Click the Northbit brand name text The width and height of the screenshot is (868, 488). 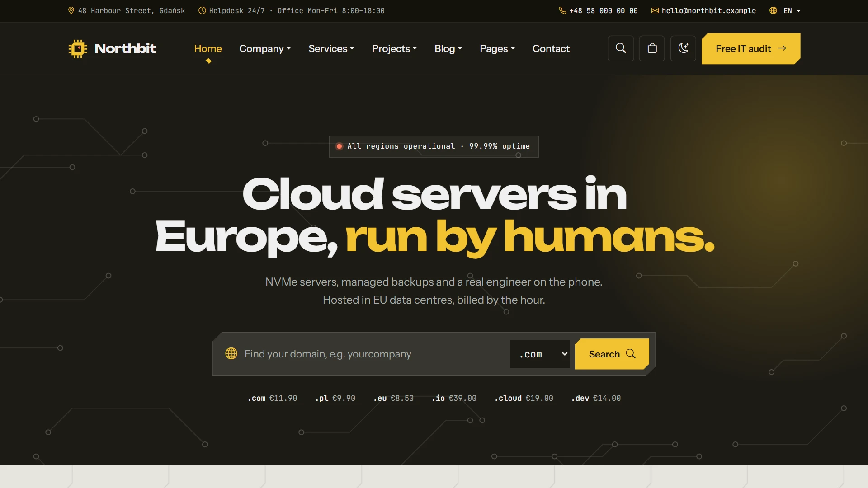click(125, 48)
